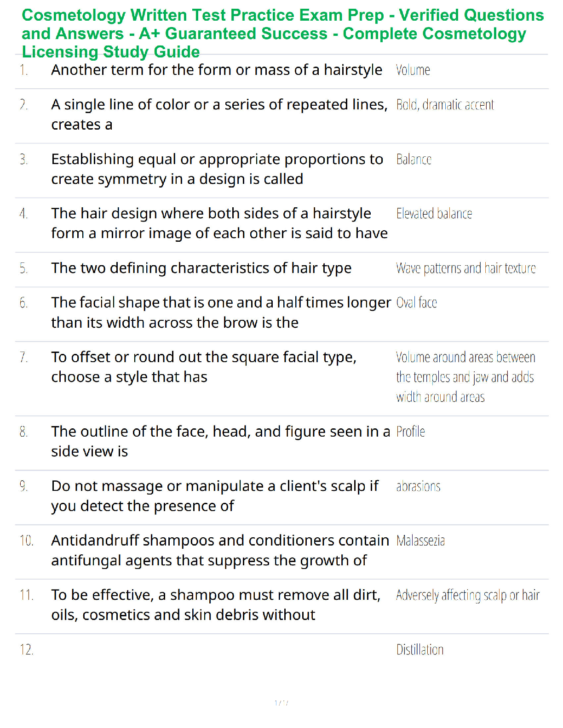Select the answer "Volume" for question 1
This screenshot has height=728, width=563.
coord(413,70)
